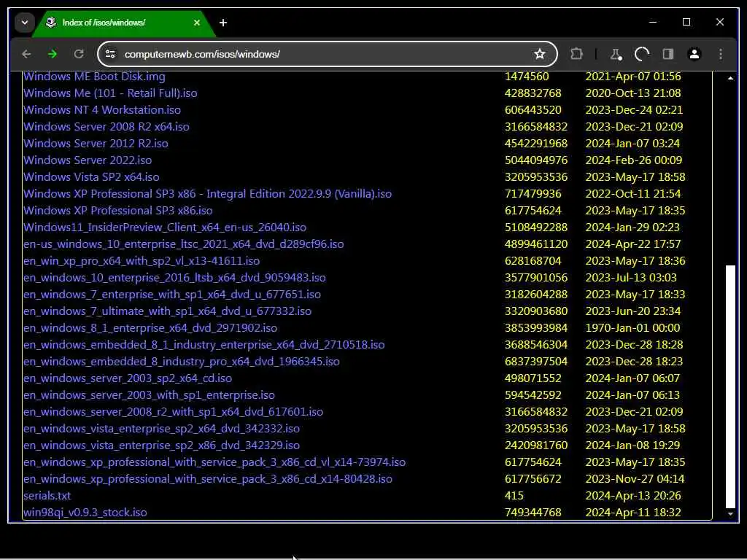Screen dimensions: 747x560
Task: Reload the current page
Action: [x=79, y=54]
